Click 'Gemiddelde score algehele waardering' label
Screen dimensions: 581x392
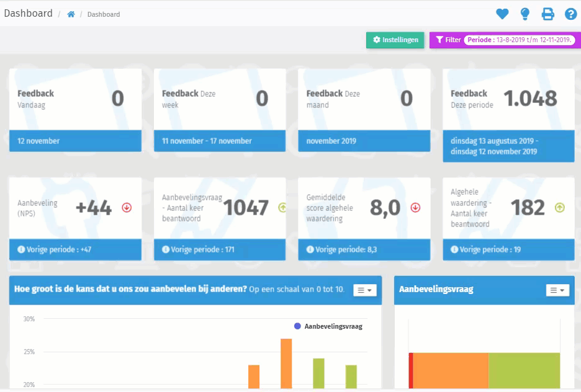click(x=330, y=208)
